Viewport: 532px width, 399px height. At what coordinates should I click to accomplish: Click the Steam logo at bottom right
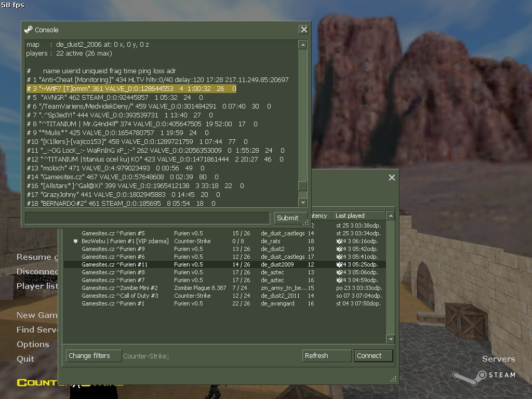[x=483, y=375]
